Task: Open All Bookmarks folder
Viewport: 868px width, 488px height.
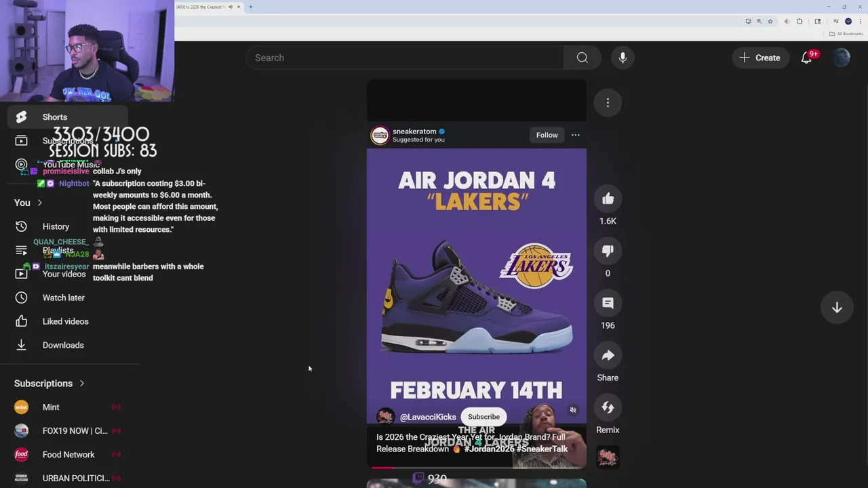Action: 846,34
